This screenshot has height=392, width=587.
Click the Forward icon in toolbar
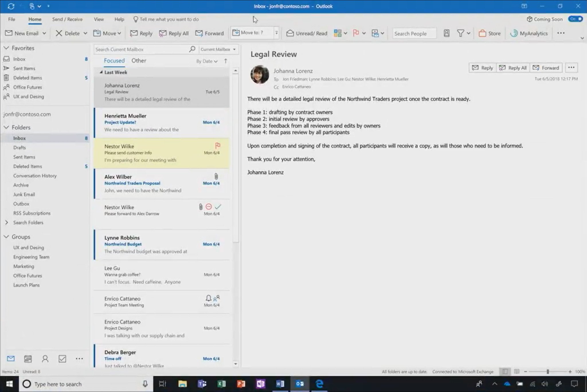coord(210,33)
